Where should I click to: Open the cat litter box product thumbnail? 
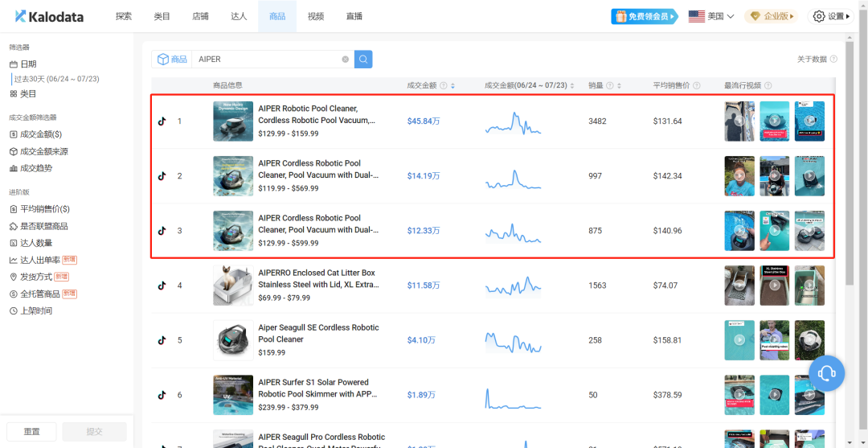click(x=233, y=286)
